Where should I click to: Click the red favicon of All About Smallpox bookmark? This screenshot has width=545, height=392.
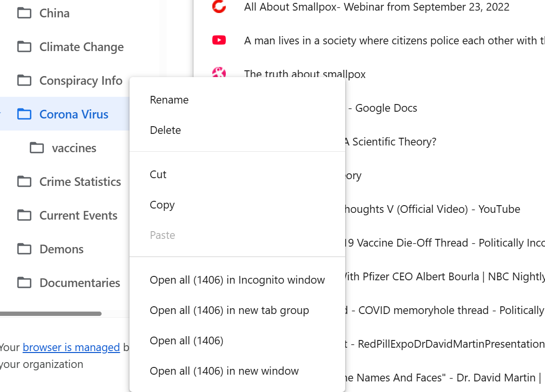click(219, 6)
